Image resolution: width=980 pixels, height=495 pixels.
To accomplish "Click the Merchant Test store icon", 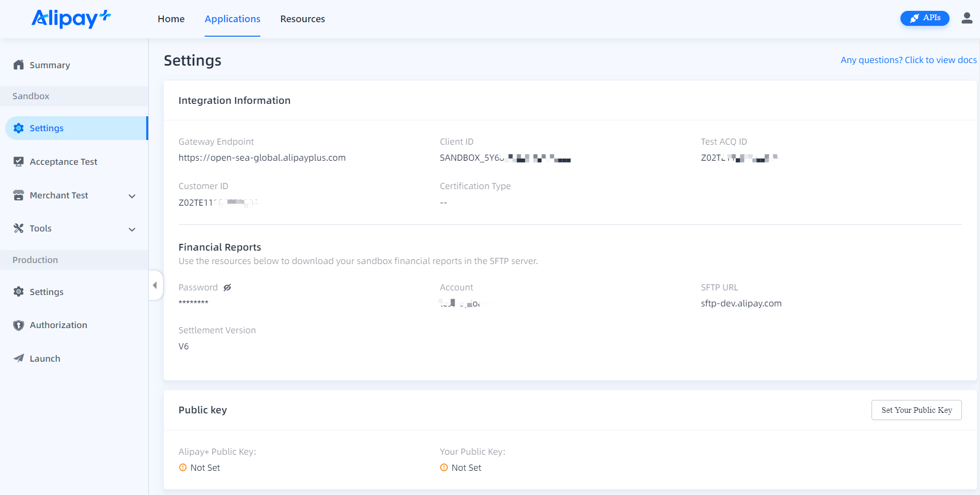I will tap(19, 195).
